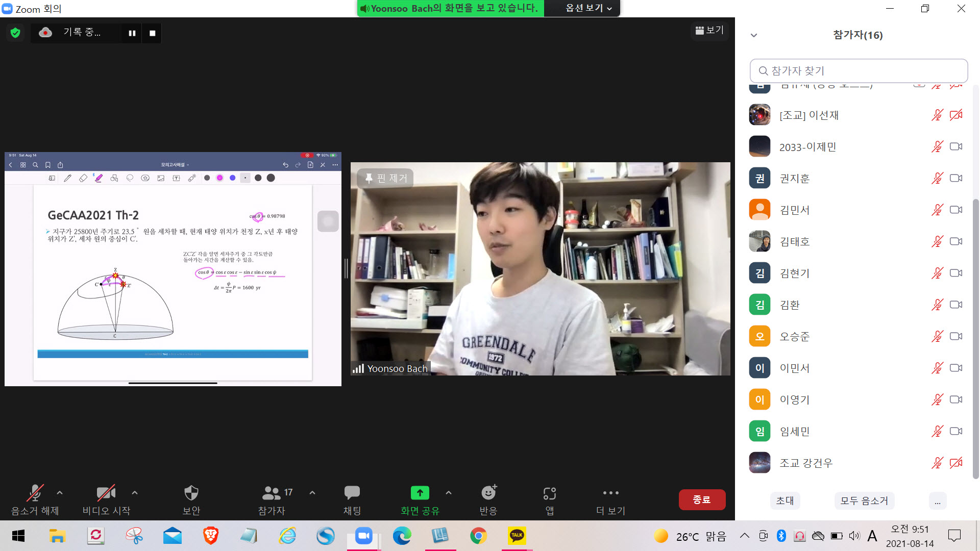Click the search icon in note app
This screenshot has height=551, width=980.
point(35,165)
